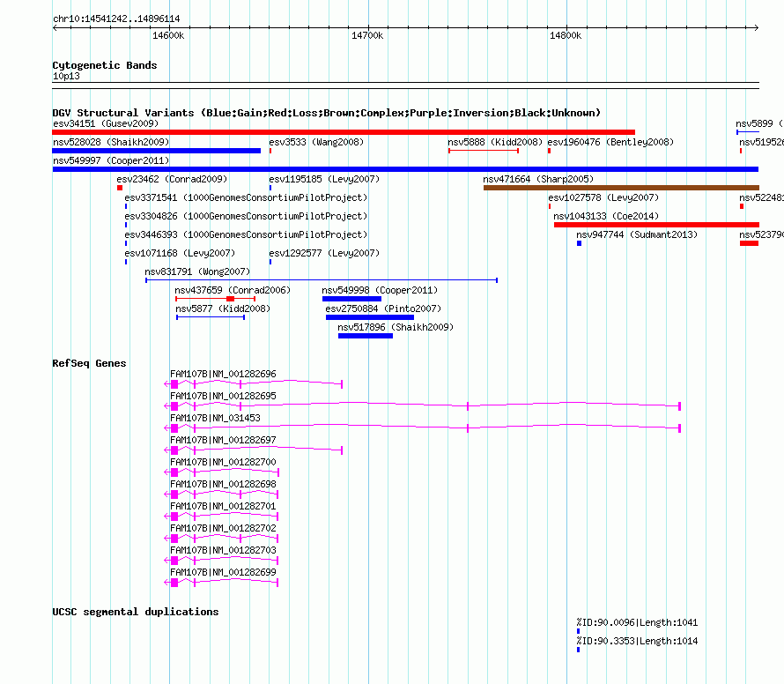
Task: Click the esv1960476 (Bentley2008) label
Action: click(610, 142)
